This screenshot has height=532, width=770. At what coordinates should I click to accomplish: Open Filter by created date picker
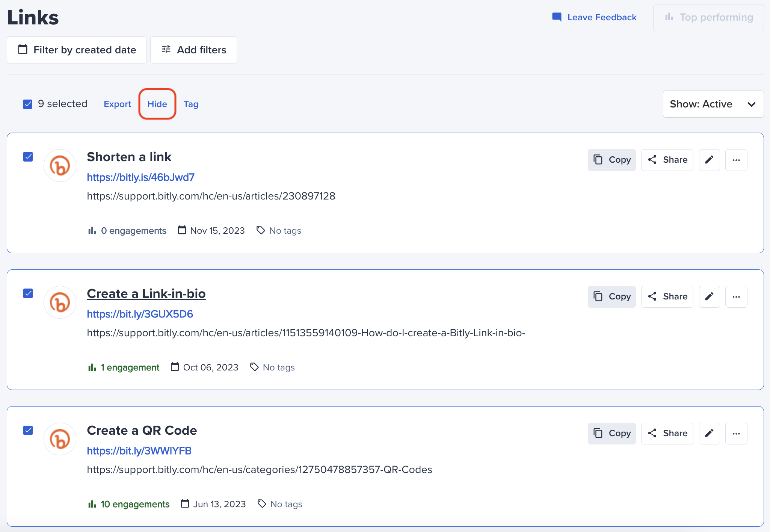[x=77, y=50]
